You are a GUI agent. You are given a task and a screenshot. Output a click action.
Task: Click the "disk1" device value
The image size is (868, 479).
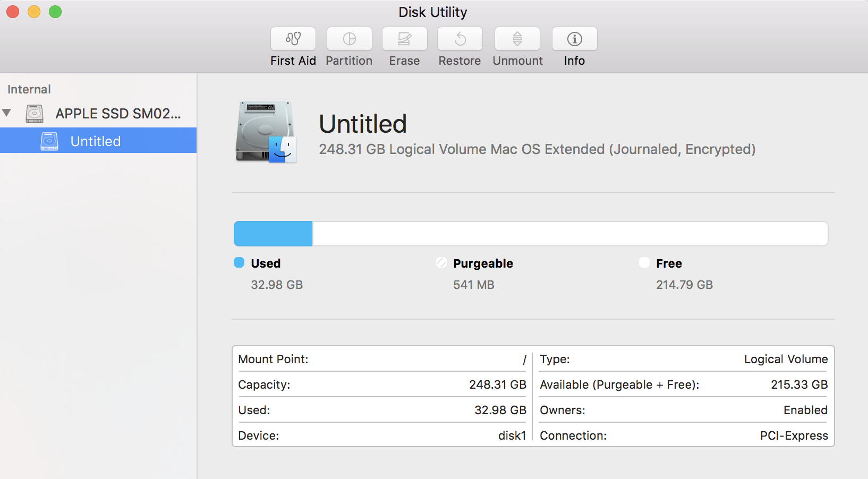(512, 435)
